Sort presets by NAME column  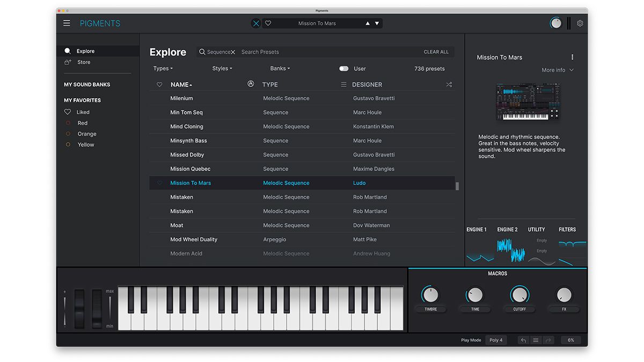coord(181,85)
